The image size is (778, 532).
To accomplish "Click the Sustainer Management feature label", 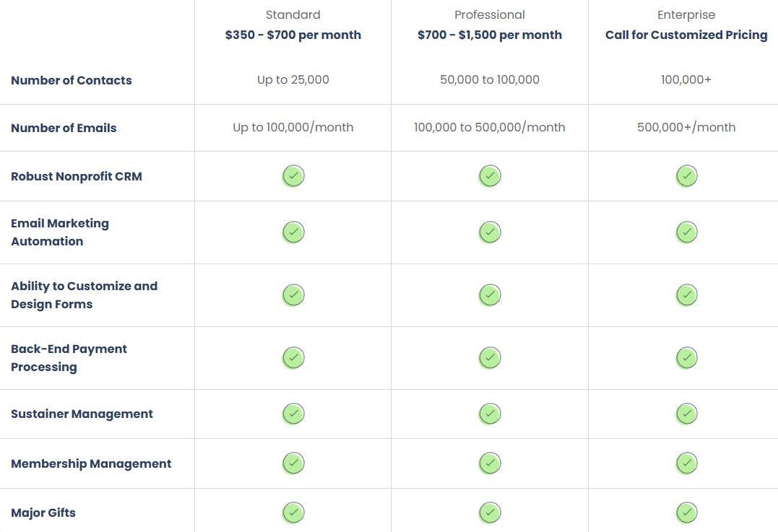I will [82, 414].
